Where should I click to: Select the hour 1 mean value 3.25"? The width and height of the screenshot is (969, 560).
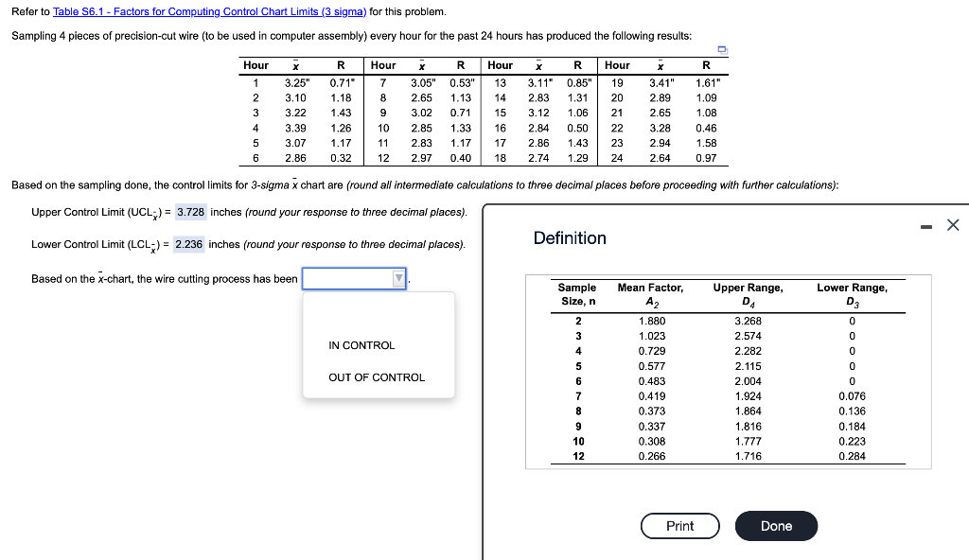pyautogui.click(x=297, y=83)
